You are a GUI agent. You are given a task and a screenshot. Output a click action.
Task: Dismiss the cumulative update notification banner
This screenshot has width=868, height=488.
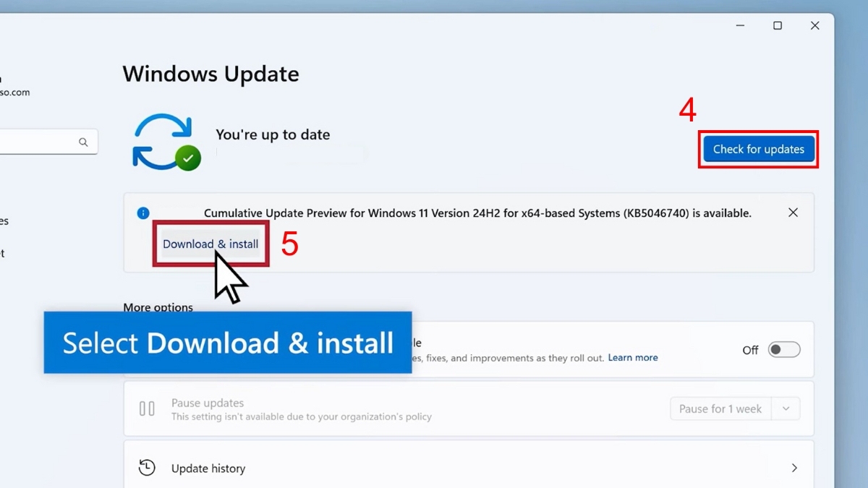coord(793,213)
